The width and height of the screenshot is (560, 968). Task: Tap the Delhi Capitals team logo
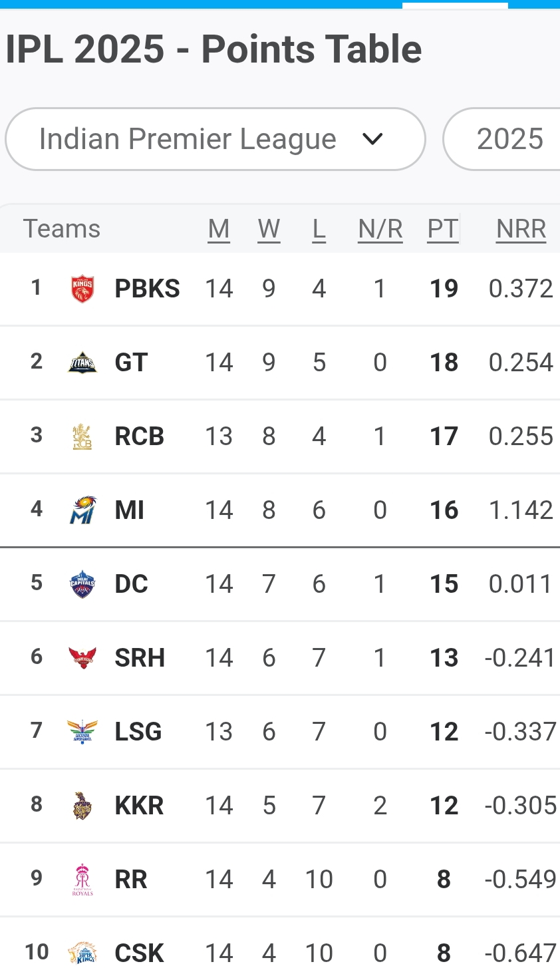[82, 584]
